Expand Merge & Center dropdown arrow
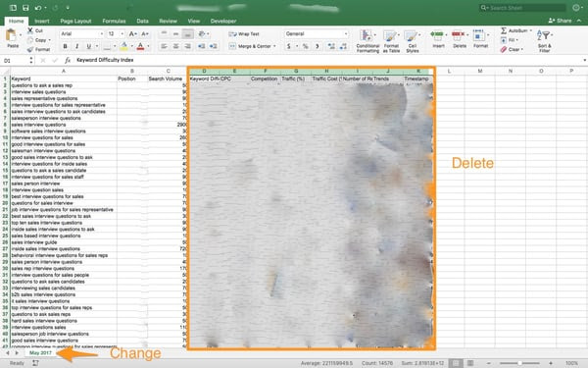 click(x=274, y=46)
